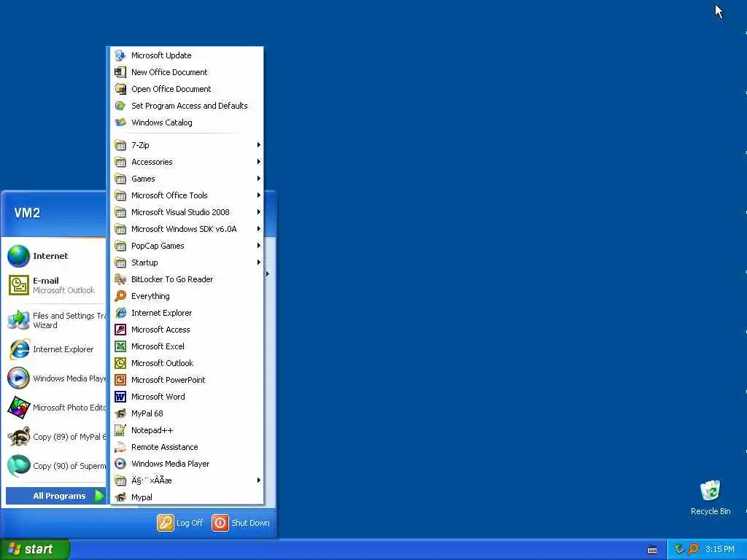
Task: Click the Microsoft Excel icon
Action: [120, 346]
